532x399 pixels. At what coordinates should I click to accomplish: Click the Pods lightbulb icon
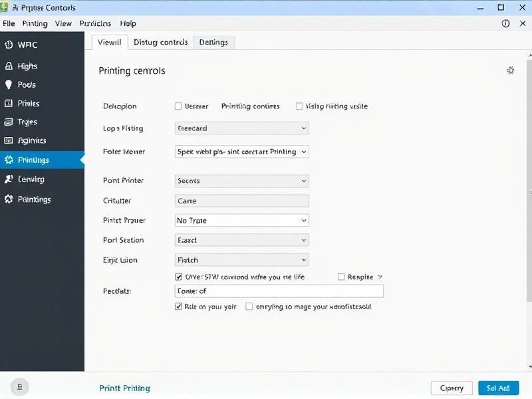(x=9, y=85)
